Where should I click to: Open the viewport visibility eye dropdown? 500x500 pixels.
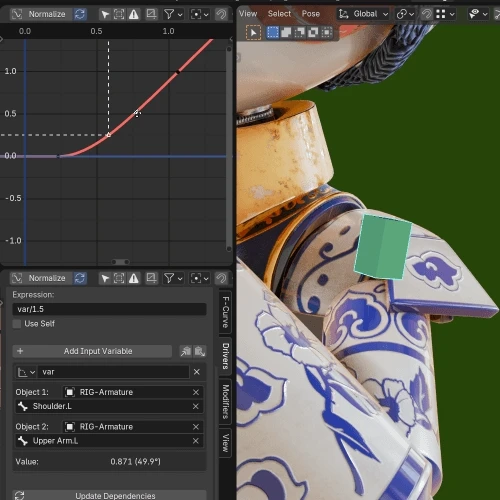click(478, 14)
